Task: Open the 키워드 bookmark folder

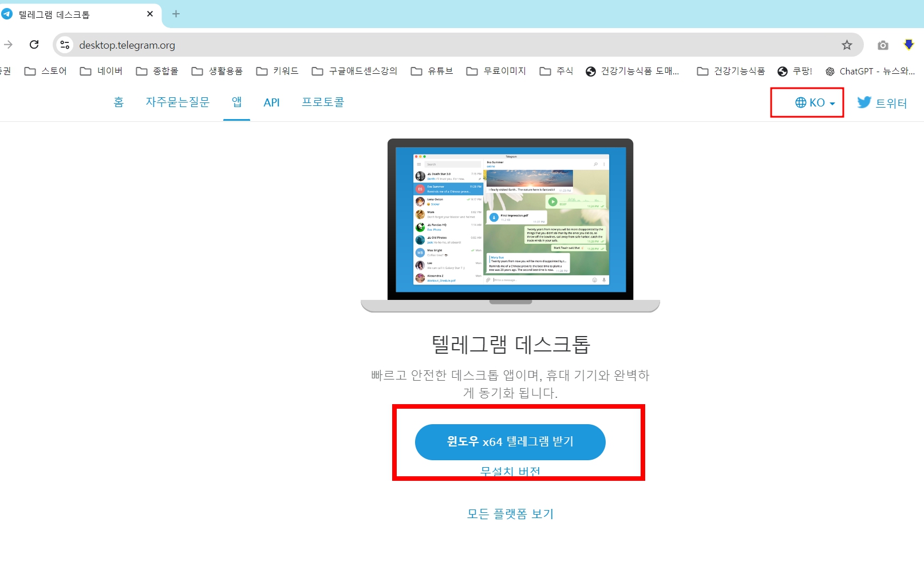Action: (x=278, y=71)
